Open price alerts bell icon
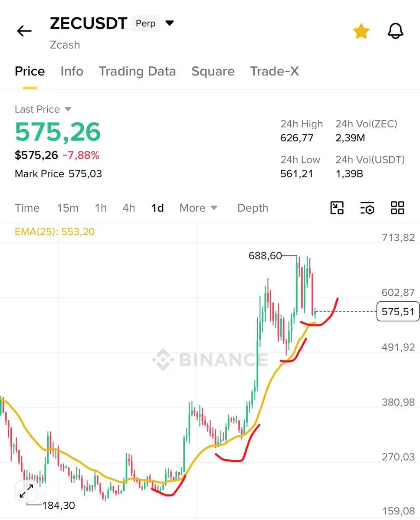Screen dimensions: 420x520 pyautogui.click(x=395, y=31)
